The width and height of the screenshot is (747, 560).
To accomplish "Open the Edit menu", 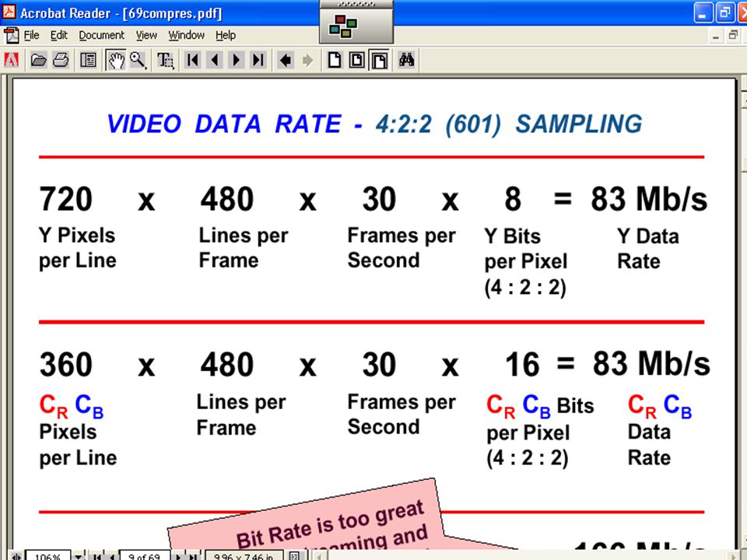I will [x=59, y=35].
